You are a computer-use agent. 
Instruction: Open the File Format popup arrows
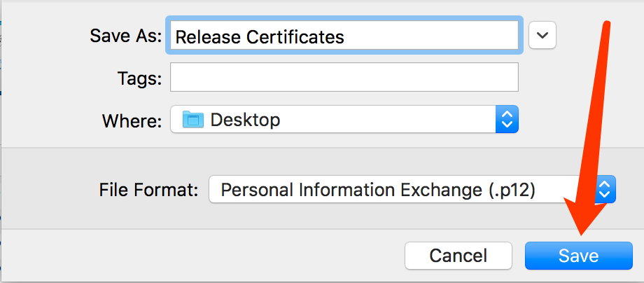click(604, 189)
